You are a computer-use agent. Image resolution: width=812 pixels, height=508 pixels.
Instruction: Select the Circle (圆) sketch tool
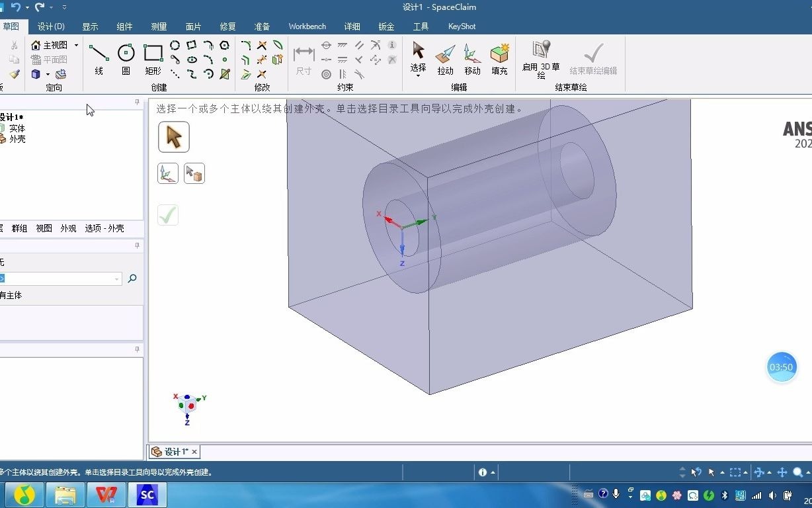[x=126, y=59]
